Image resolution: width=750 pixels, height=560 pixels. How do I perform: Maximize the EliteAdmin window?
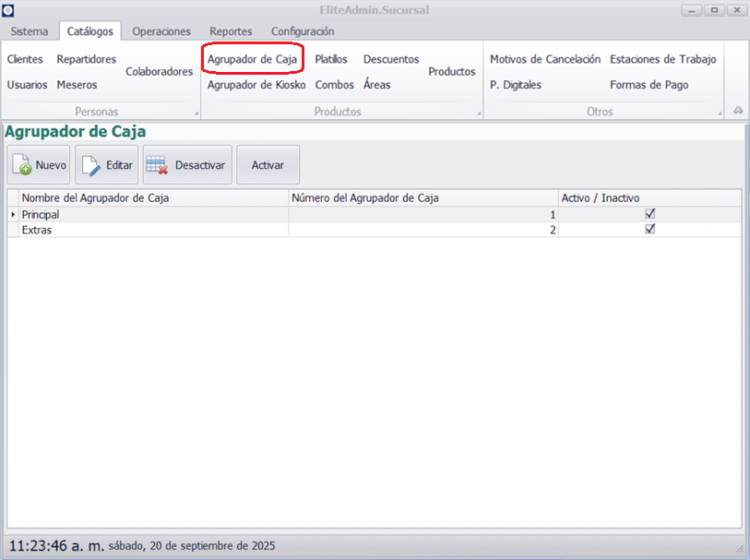714,10
